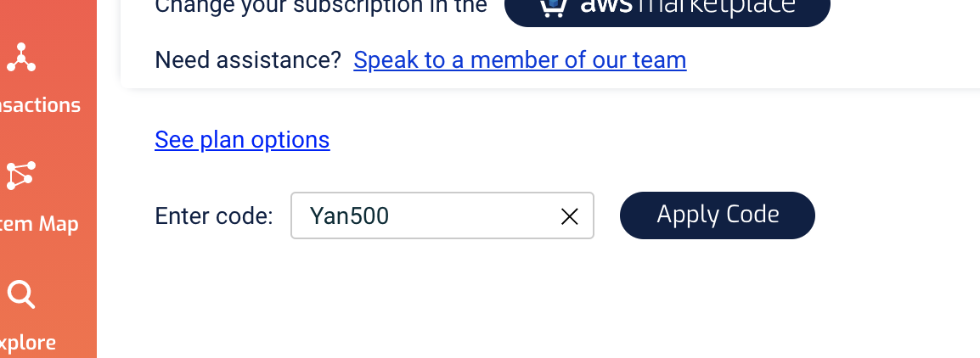Select the System Map sidebar label
The height and width of the screenshot is (358, 980).
point(40,224)
